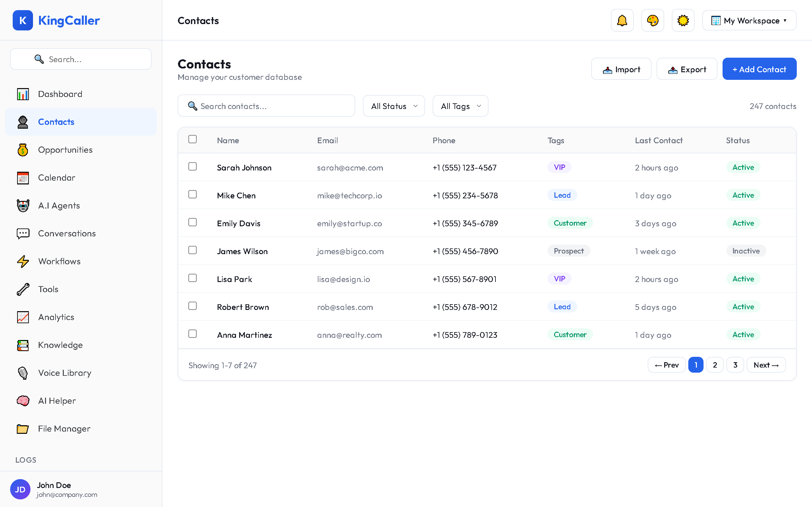Click the palette icon in the top bar
This screenshot has height=507, width=812.
[x=652, y=20]
